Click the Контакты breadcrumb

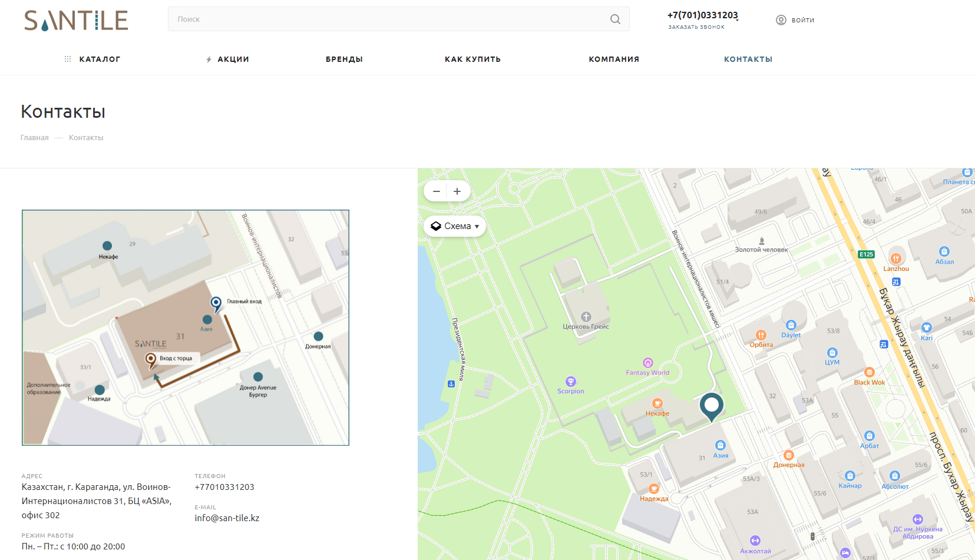[86, 138]
